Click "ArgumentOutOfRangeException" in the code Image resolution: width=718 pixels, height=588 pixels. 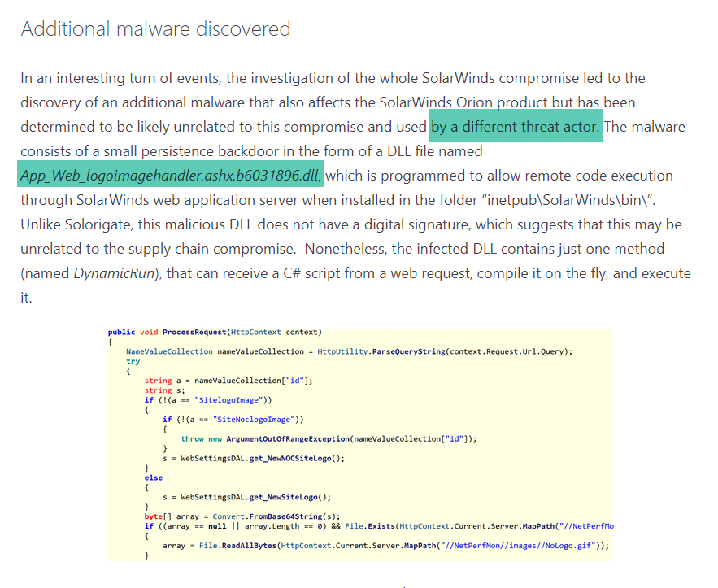288,439
